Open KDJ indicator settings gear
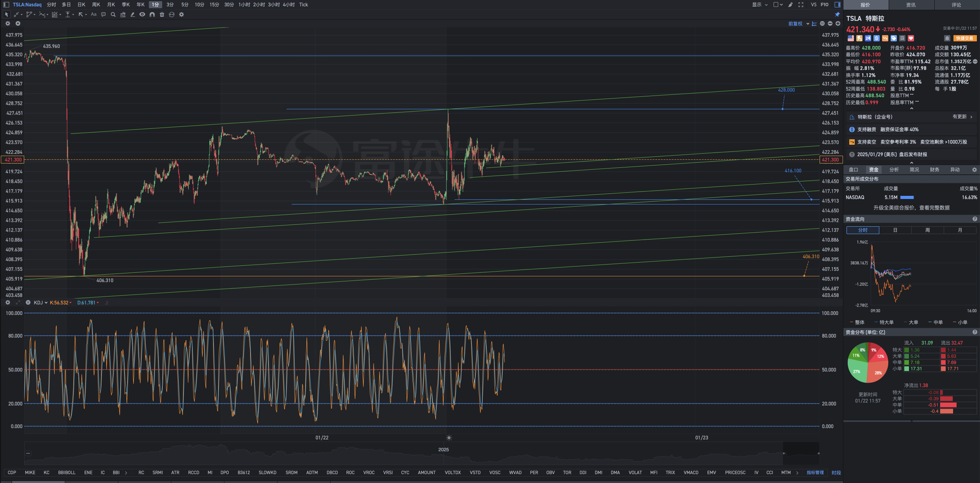 8,302
